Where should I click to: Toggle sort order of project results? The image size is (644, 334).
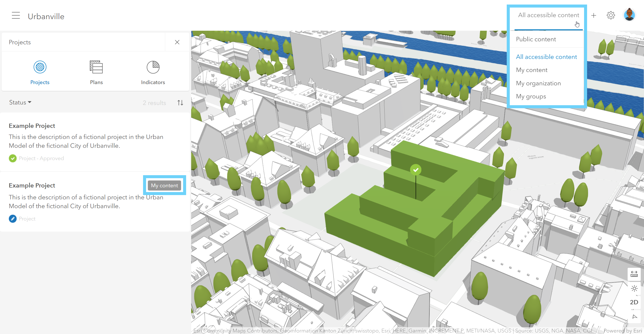(x=180, y=103)
